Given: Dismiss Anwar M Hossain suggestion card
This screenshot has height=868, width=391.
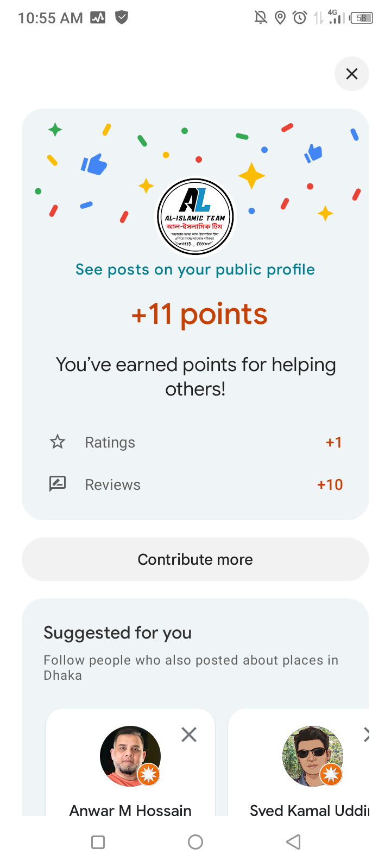Looking at the screenshot, I should click(x=189, y=735).
